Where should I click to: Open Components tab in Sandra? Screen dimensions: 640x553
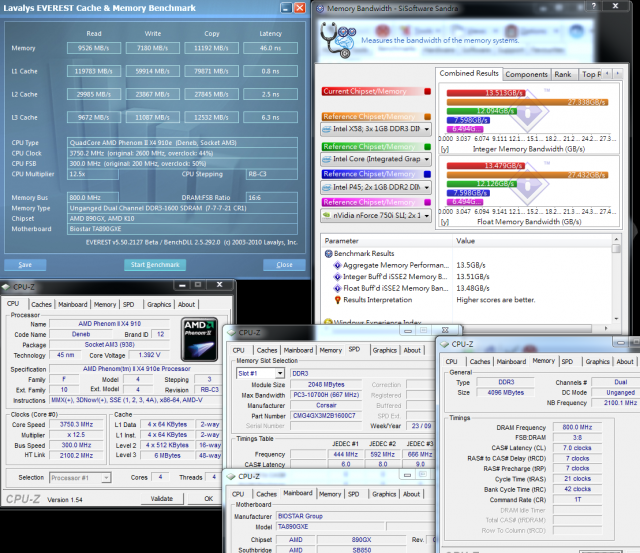coord(526,74)
